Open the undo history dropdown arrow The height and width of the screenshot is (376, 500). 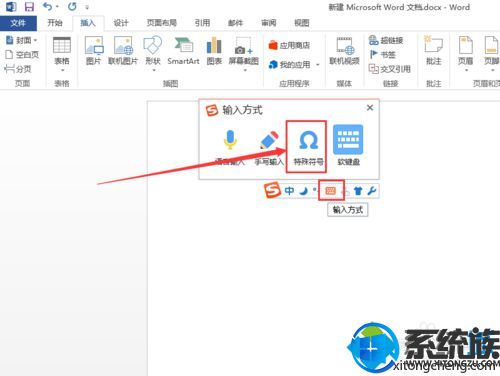coord(57,7)
